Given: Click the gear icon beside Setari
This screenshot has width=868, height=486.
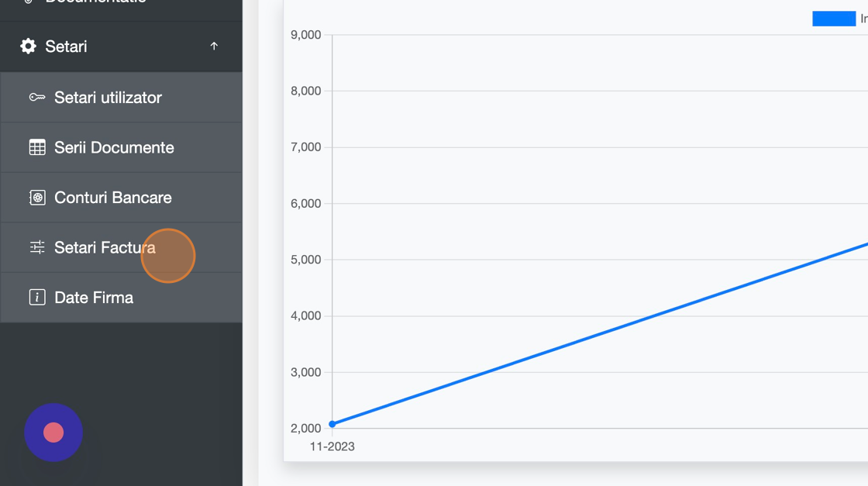Looking at the screenshot, I should point(29,47).
